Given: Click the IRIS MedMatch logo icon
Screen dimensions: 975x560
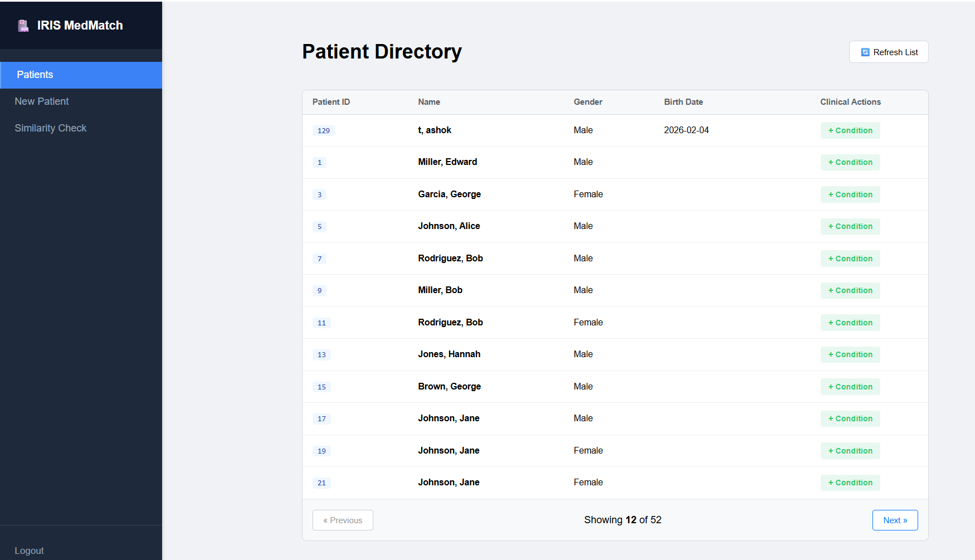Looking at the screenshot, I should point(23,26).
